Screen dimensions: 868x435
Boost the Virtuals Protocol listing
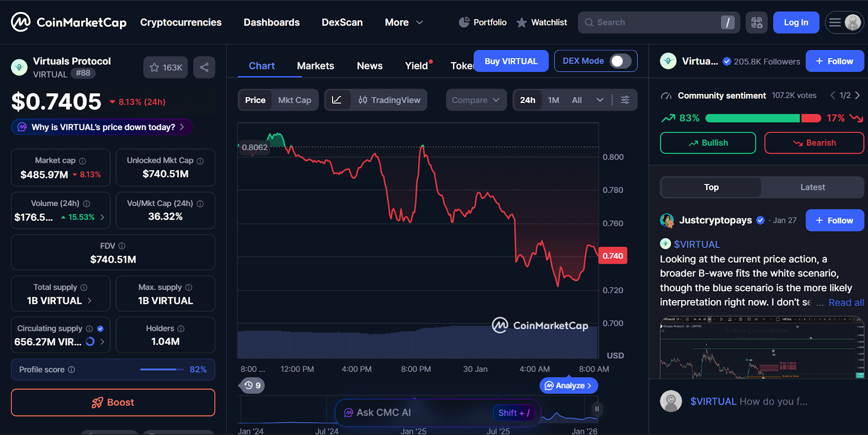coord(113,402)
